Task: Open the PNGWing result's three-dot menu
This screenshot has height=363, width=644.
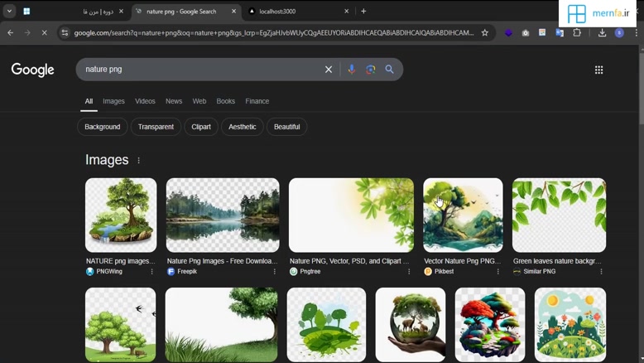Action: (x=151, y=272)
